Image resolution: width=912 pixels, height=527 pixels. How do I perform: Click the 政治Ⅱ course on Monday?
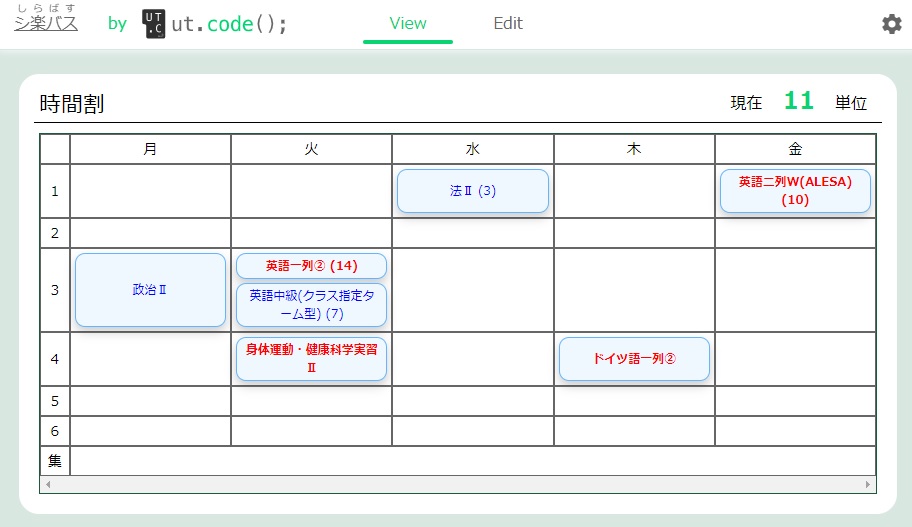[x=150, y=290]
